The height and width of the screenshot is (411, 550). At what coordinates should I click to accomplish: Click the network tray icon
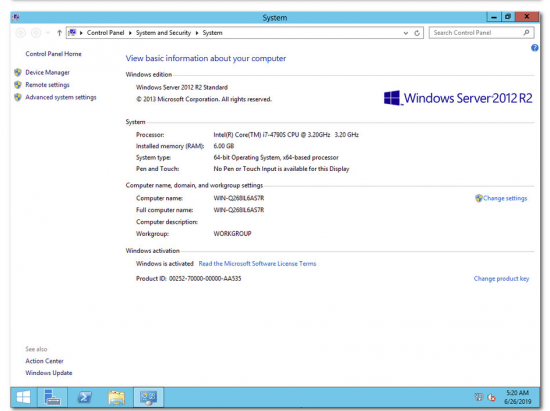[479, 397]
